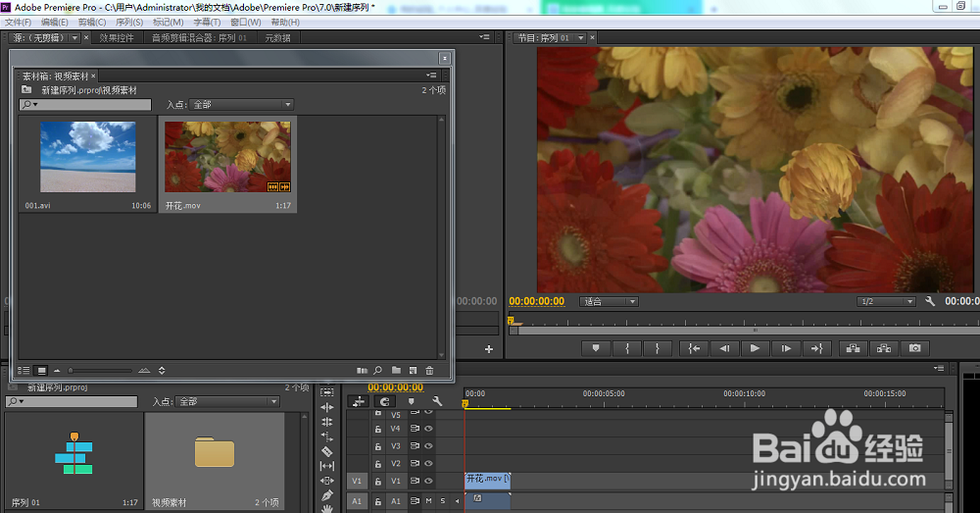Click the bin Automate to Sequence icon
This screenshot has width=980, height=513.
[x=362, y=371]
